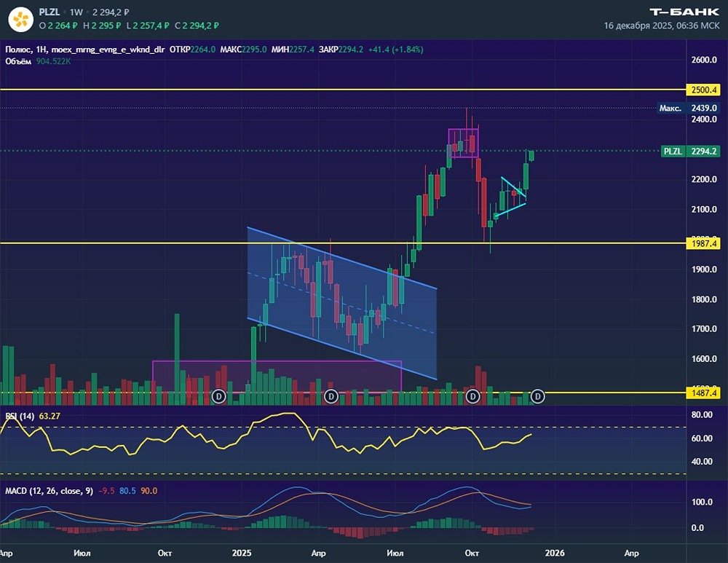
Task: Select the cyan triangle pattern drawing
Action: [x=511, y=197]
